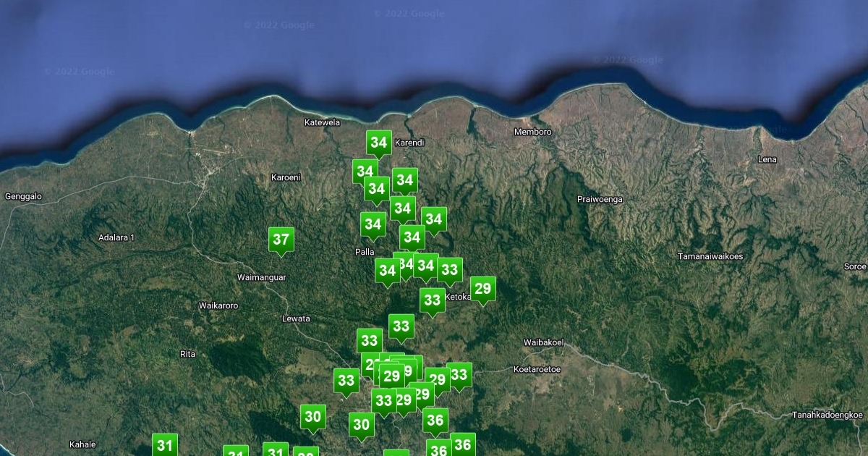Screen dimensions: 868x456
Task: Open 33 marker midway between Ketoka and Lewata
Action: point(401,326)
